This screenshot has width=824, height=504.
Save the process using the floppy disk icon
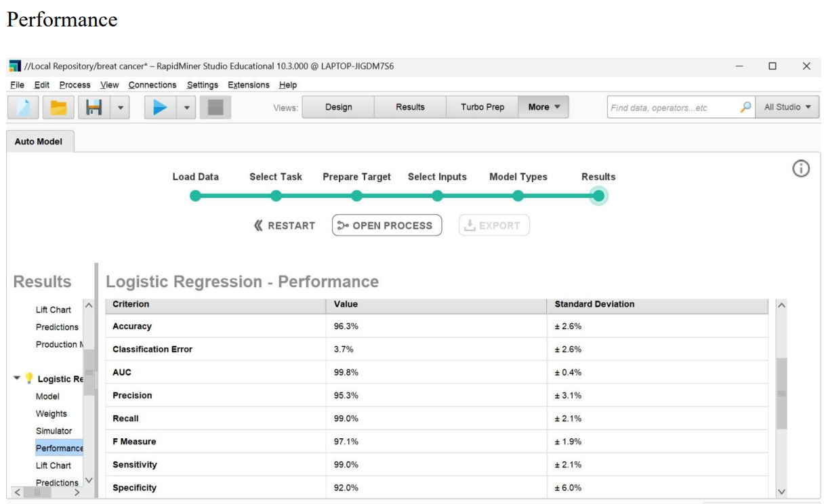pos(94,107)
